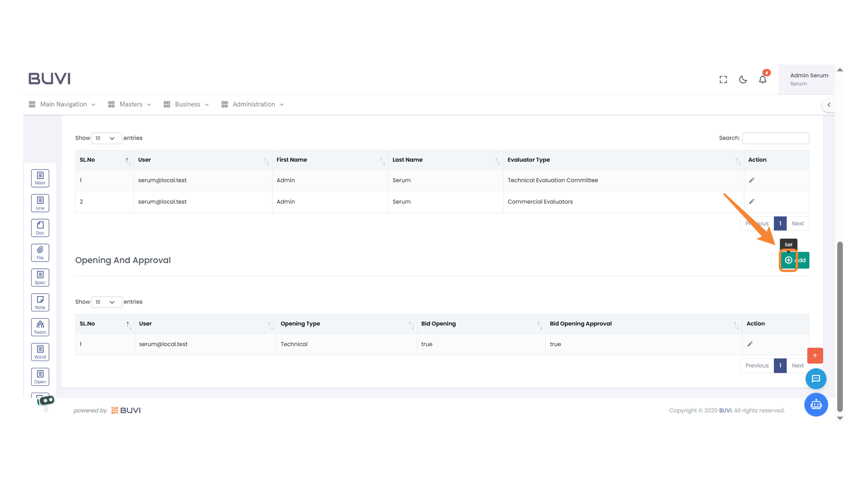This screenshot has height=488, width=868.
Task: Click the notifications bell icon
Action: (762, 80)
